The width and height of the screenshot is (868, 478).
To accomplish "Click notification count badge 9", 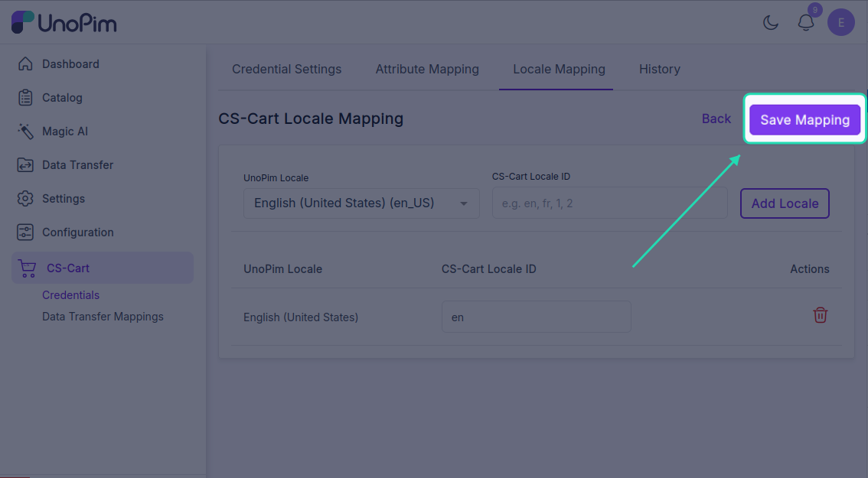I will (815, 10).
